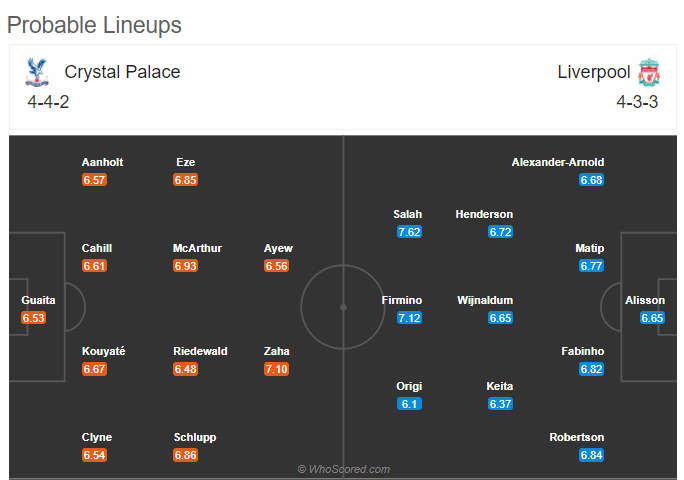
Task: Open the Crystal Palace team link
Action: pos(122,72)
